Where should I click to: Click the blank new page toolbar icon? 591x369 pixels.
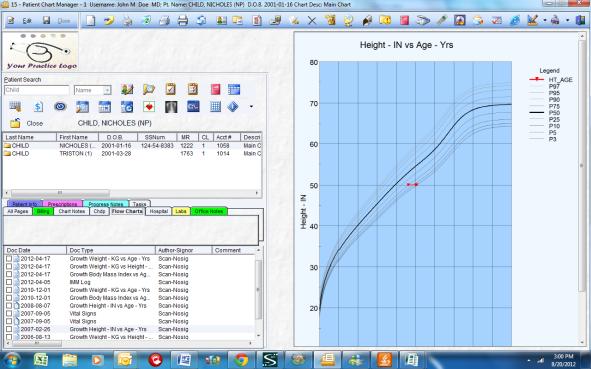pyautogui.click(x=90, y=20)
